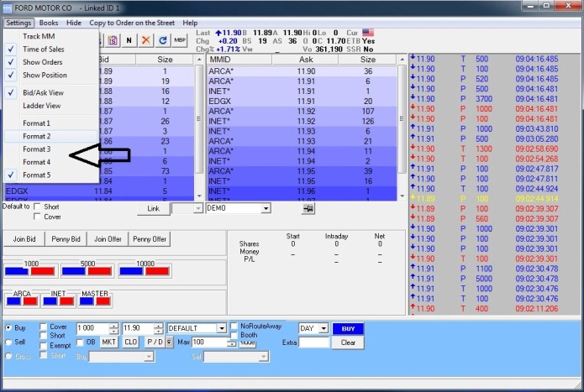Click the Join Offer button

[108, 239]
